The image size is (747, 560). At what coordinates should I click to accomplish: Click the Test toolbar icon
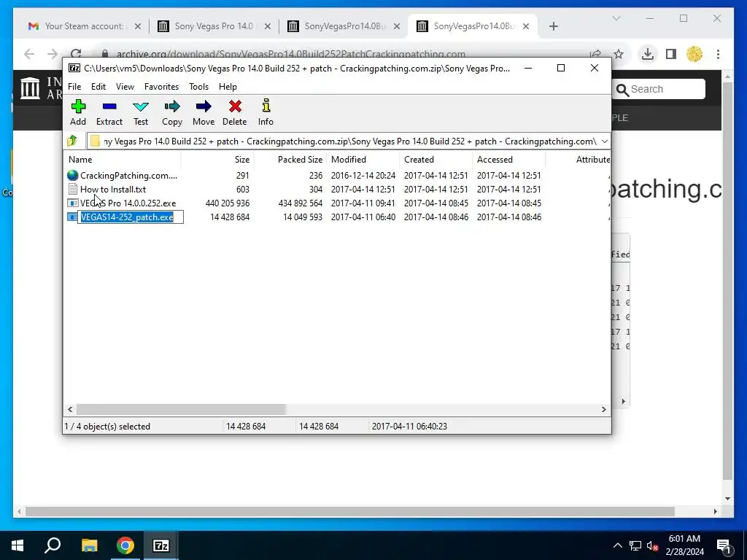pos(141,106)
